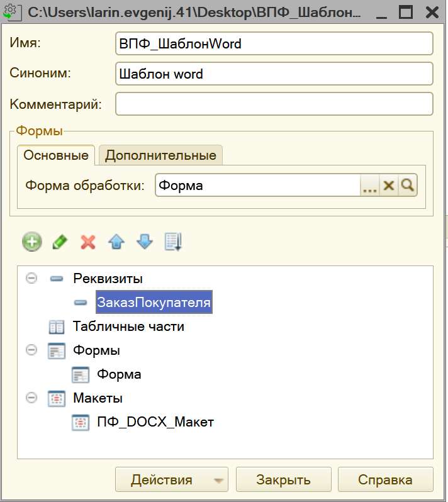
Task: Click the ПФ_DOCX_Макет template icon
Action: (81, 423)
